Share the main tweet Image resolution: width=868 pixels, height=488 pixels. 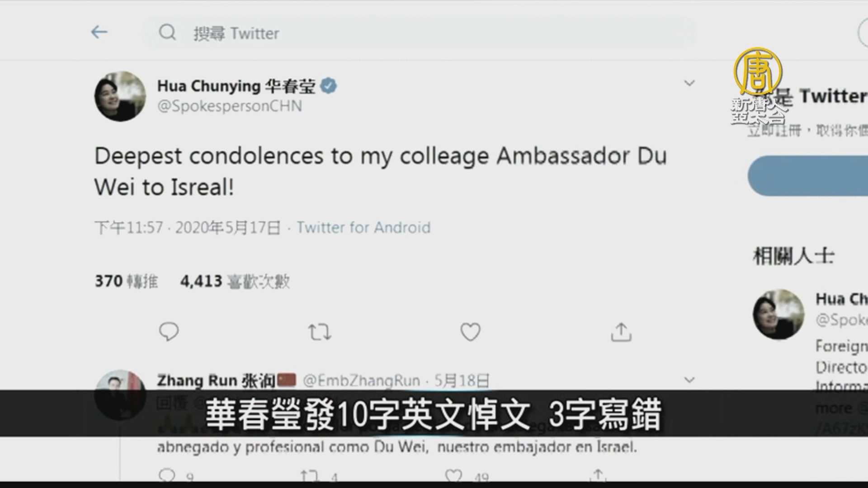pyautogui.click(x=621, y=332)
